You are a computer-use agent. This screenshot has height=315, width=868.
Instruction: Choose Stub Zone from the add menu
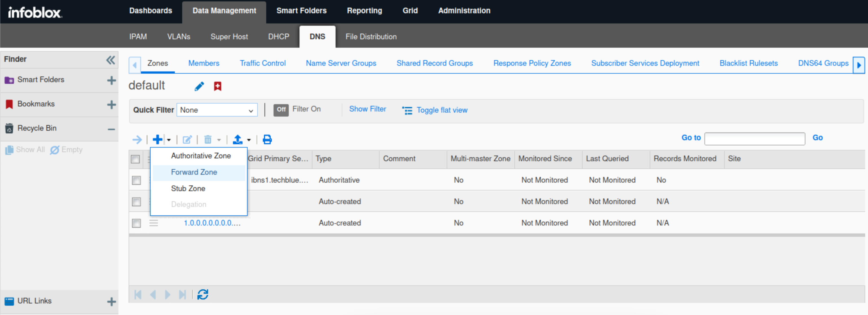coord(188,188)
